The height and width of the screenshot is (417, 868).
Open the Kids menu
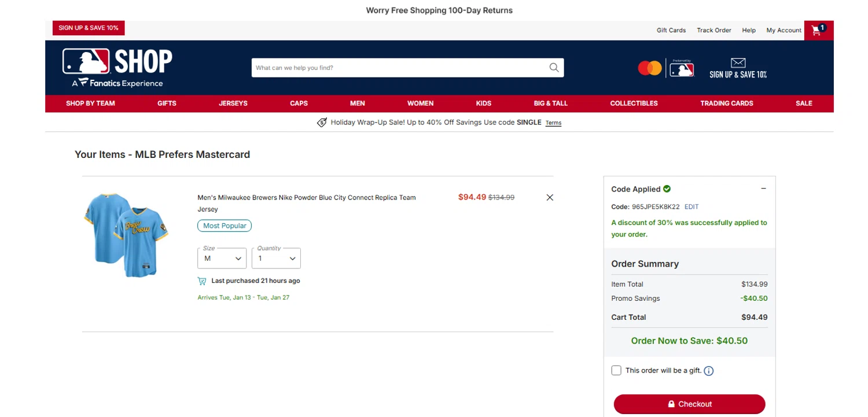point(483,104)
